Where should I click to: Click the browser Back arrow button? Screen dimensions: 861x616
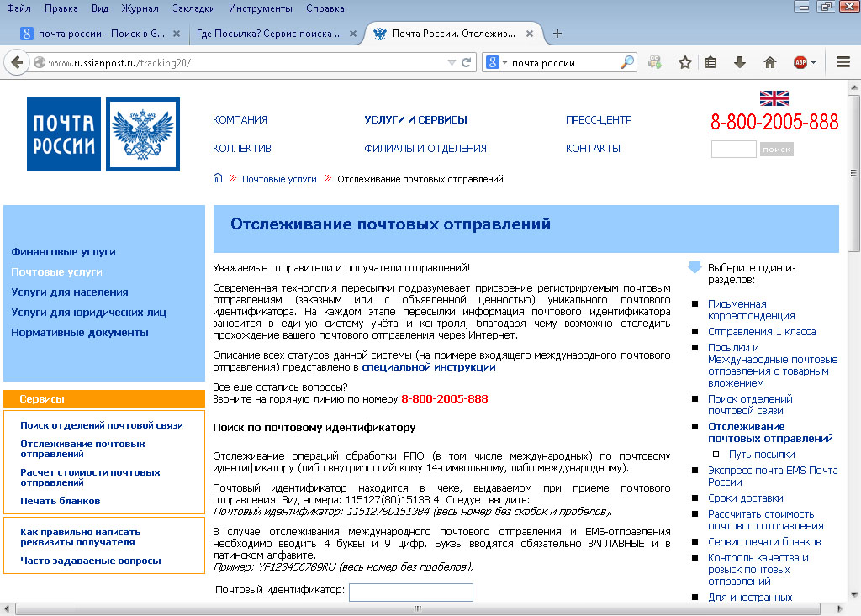pyautogui.click(x=17, y=62)
